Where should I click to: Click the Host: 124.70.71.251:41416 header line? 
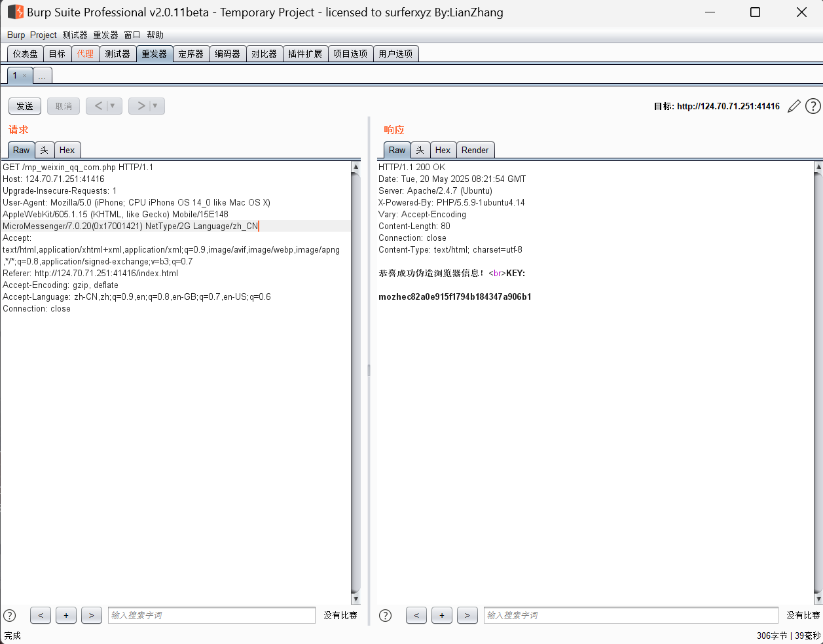[54, 179]
